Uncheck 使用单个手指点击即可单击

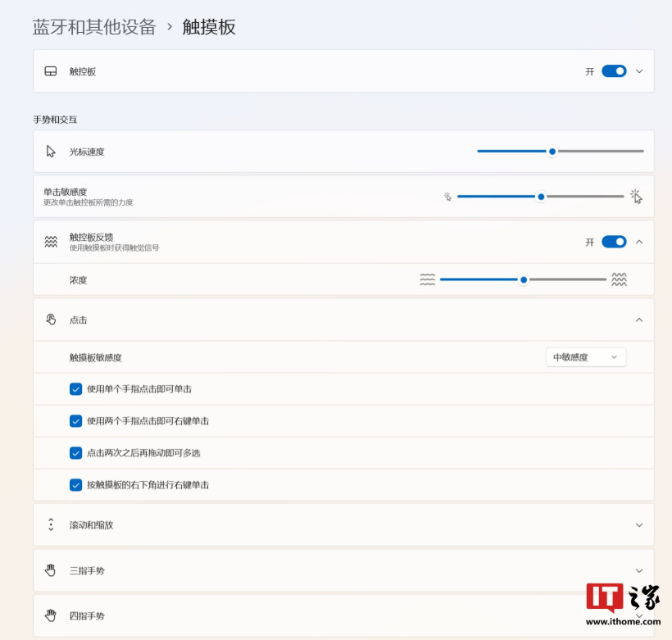point(76,389)
